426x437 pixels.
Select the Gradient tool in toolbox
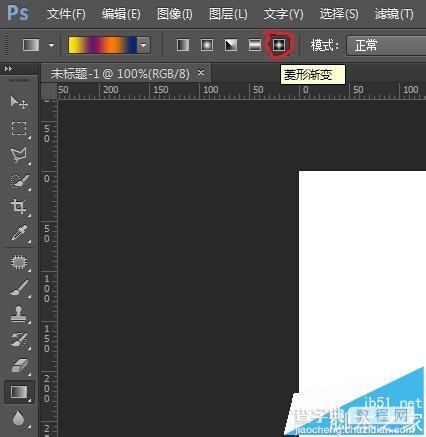click(x=19, y=392)
